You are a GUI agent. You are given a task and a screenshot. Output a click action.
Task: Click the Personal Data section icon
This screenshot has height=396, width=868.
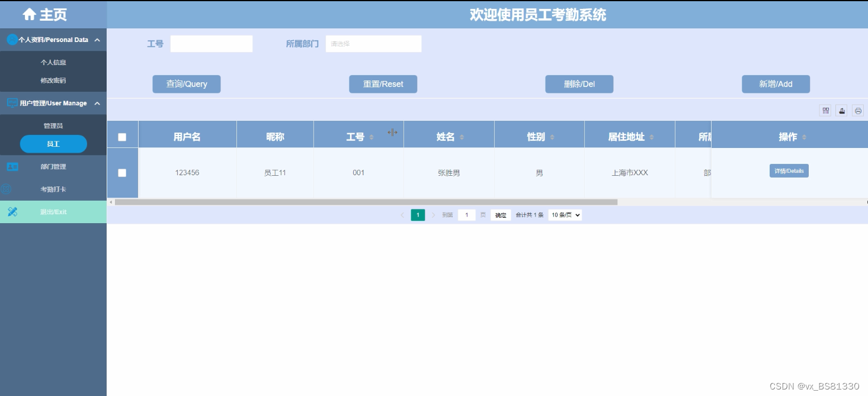12,40
